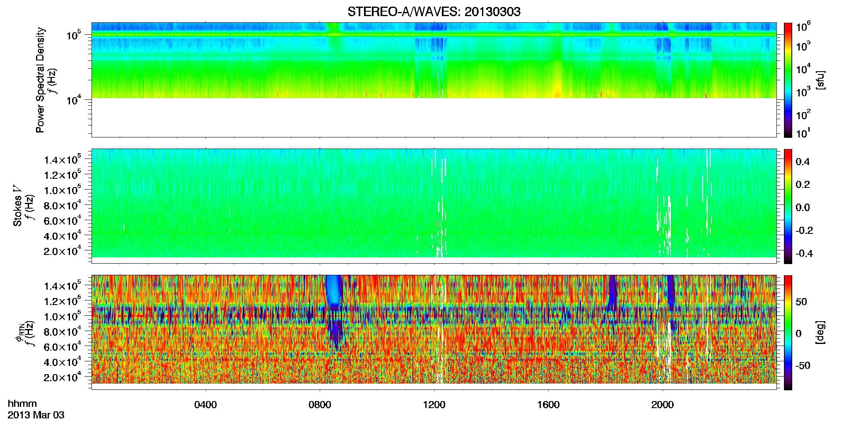
Task: Click the 1.4×10^5 tick in the φRTN panel
Action: tap(62, 285)
